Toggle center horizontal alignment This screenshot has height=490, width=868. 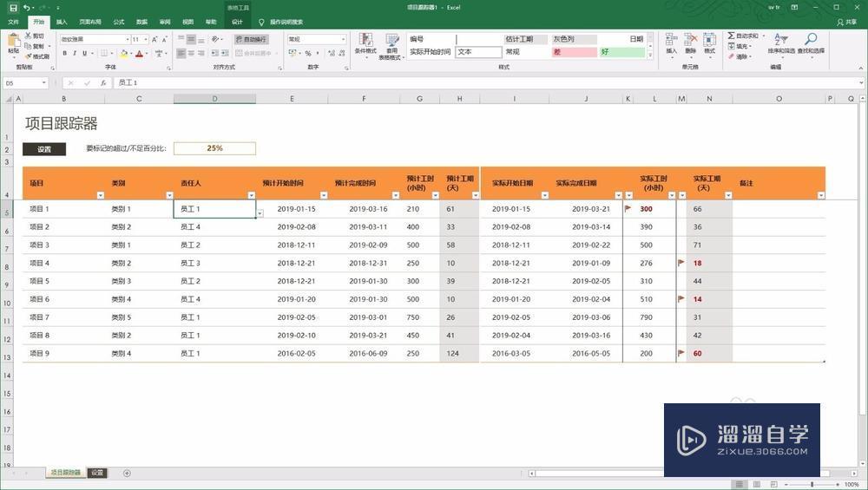[x=191, y=53]
